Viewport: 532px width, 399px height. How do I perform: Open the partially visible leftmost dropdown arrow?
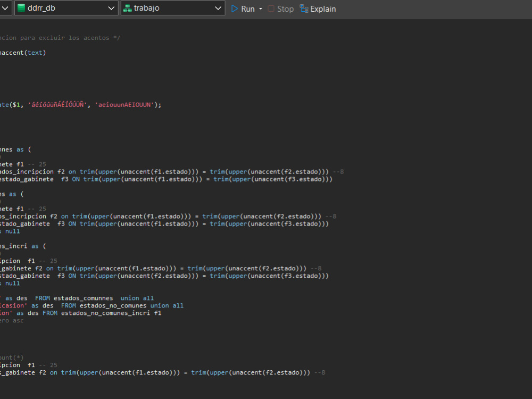click(5, 8)
